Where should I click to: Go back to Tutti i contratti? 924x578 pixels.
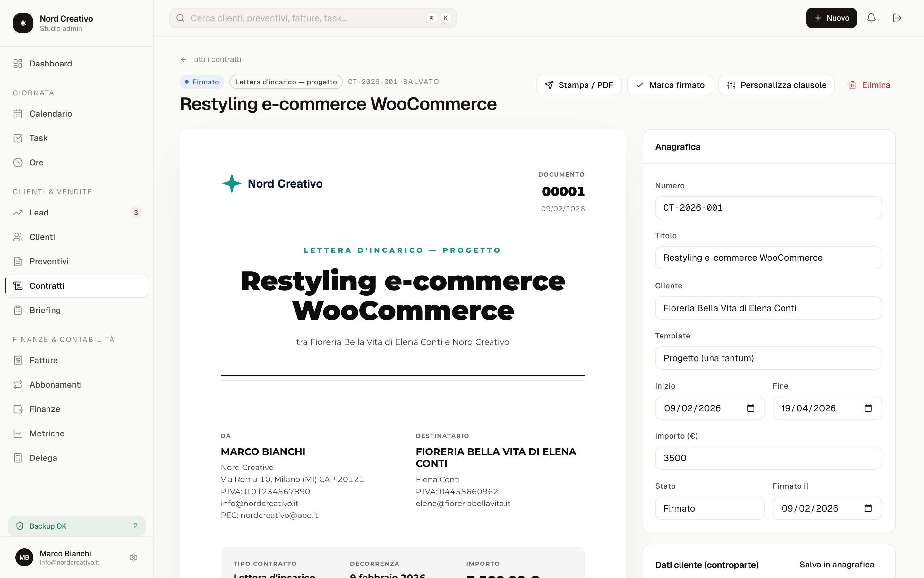point(211,59)
